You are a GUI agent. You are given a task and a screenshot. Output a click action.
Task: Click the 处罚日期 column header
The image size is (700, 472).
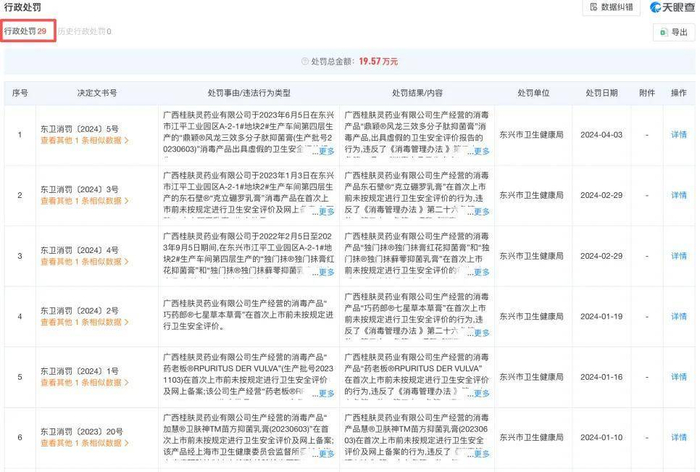coord(601,93)
